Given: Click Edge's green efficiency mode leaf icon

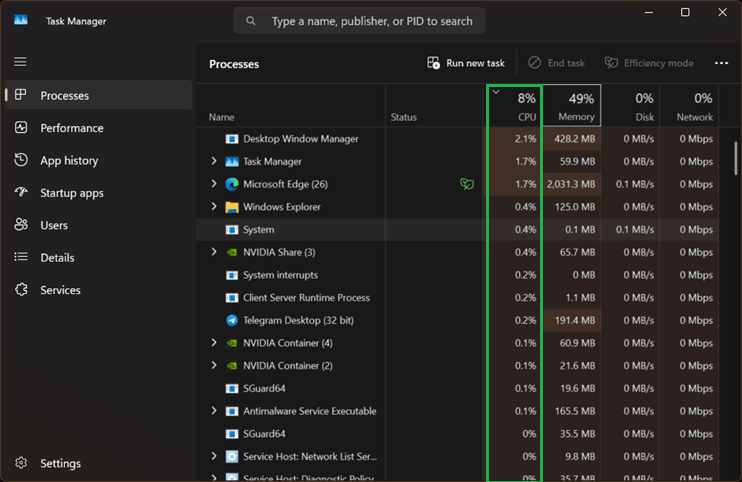Looking at the screenshot, I should [x=467, y=184].
